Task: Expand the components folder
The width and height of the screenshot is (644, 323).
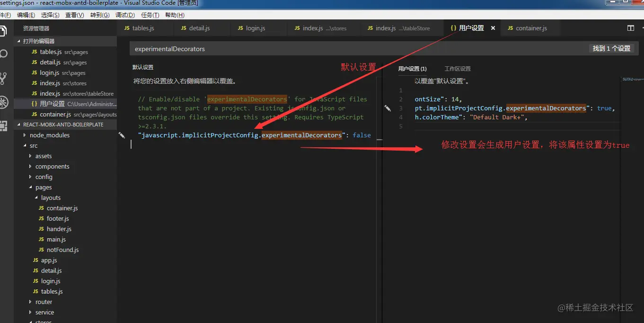Action: click(65, 167)
